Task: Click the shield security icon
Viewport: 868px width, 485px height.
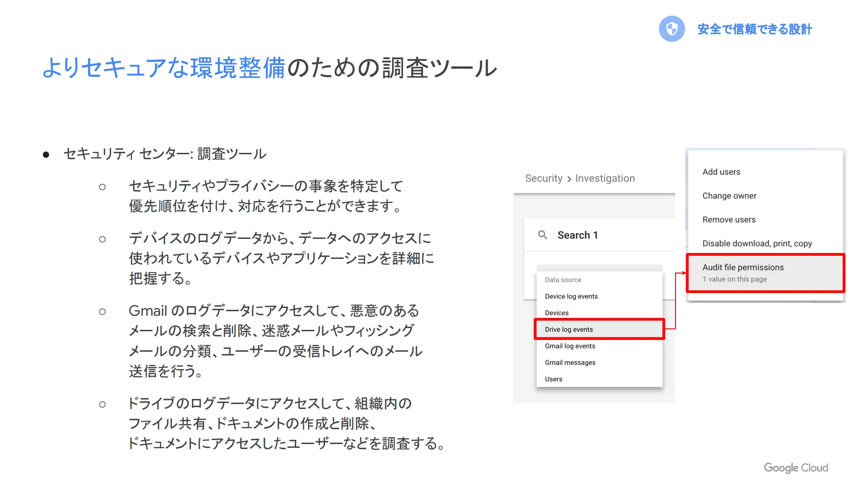Action: pos(671,29)
